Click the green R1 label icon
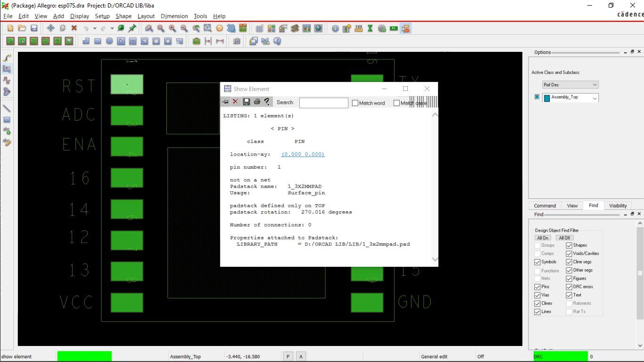This screenshot has height=362, width=644. coord(394,28)
